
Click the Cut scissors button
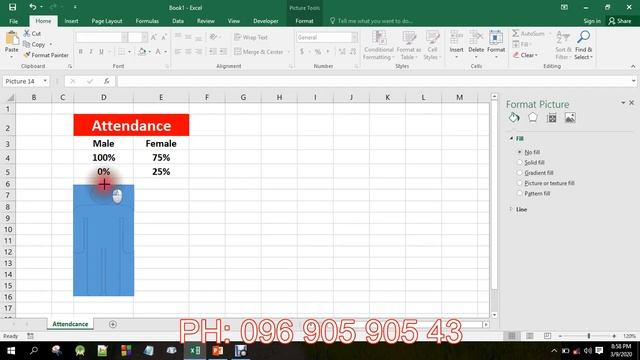click(x=32, y=33)
